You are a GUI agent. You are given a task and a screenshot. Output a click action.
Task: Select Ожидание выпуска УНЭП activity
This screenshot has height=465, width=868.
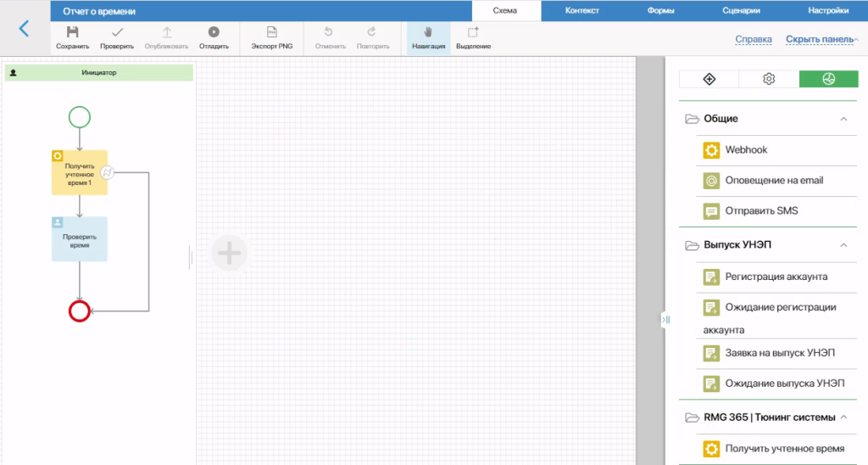(x=776, y=384)
